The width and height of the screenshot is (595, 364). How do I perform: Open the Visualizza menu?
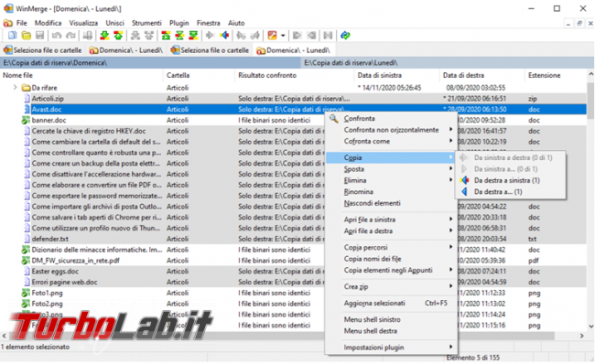[83, 23]
